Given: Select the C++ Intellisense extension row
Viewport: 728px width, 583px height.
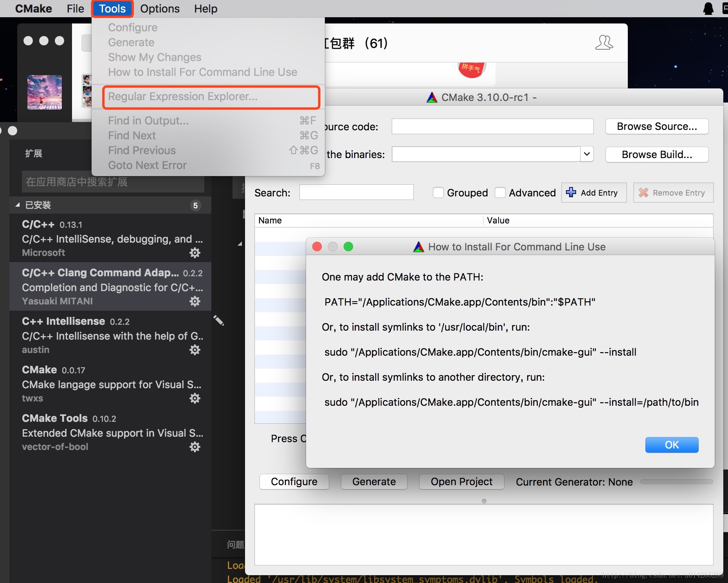Looking at the screenshot, I should [x=110, y=335].
